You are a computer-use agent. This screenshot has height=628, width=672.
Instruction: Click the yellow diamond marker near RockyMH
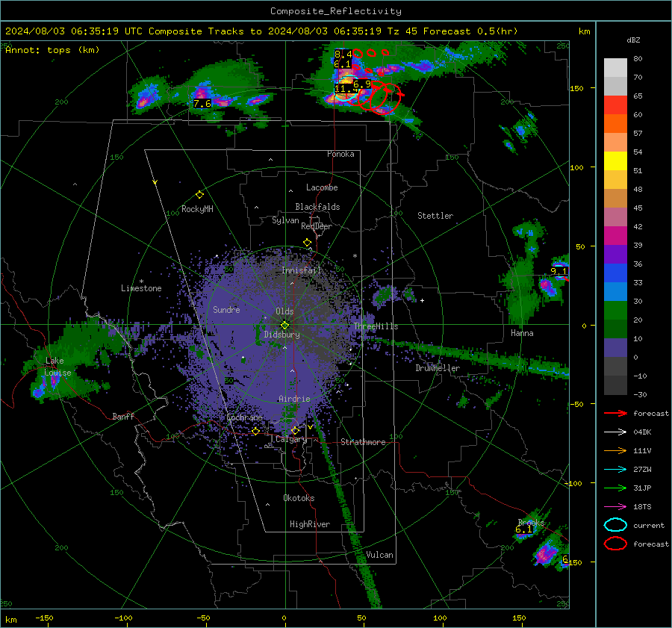199,195
